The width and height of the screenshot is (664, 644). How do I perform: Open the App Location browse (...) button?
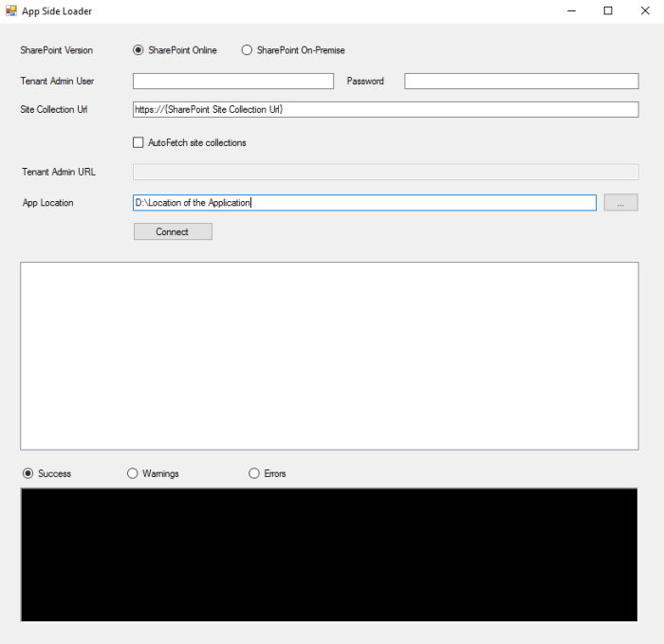coord(620,203)
